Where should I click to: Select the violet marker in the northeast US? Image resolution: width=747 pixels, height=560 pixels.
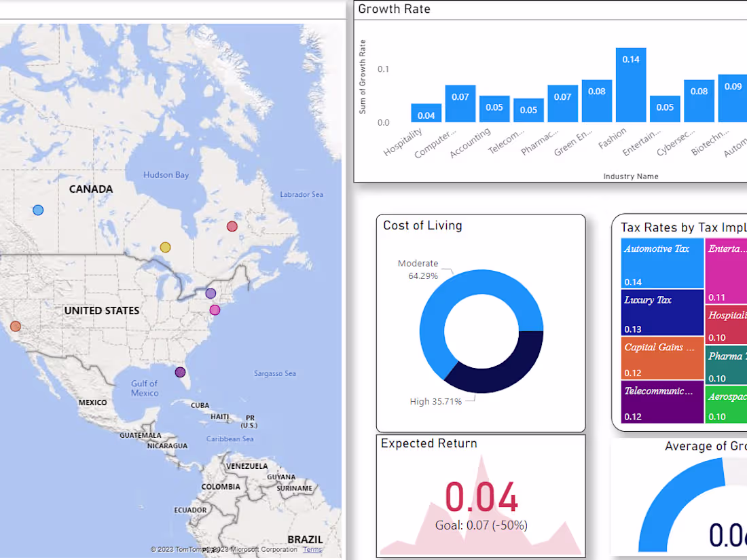[210, 293]
